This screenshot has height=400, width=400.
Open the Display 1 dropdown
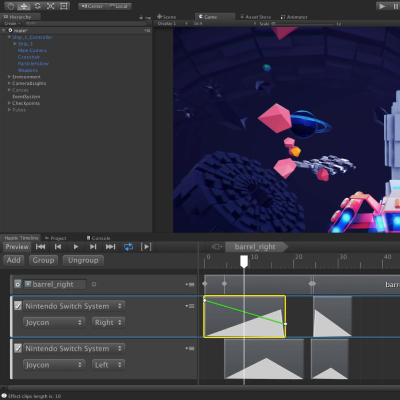172,24
